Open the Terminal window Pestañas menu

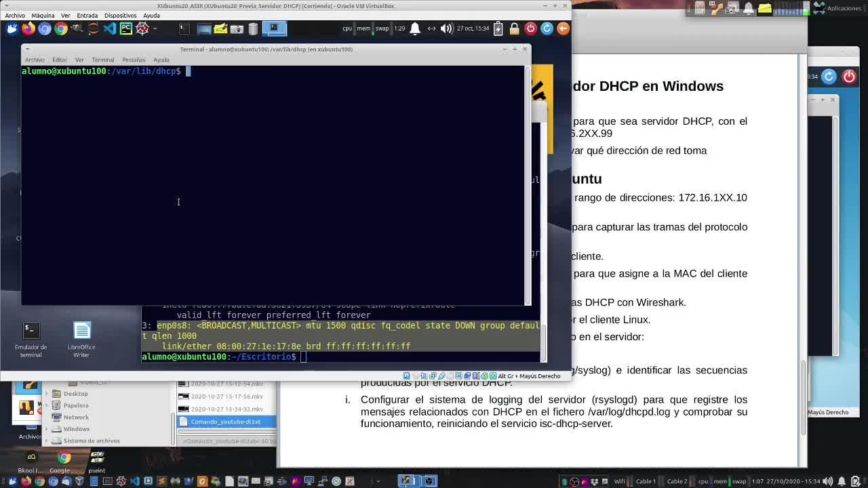coord(134,60)
